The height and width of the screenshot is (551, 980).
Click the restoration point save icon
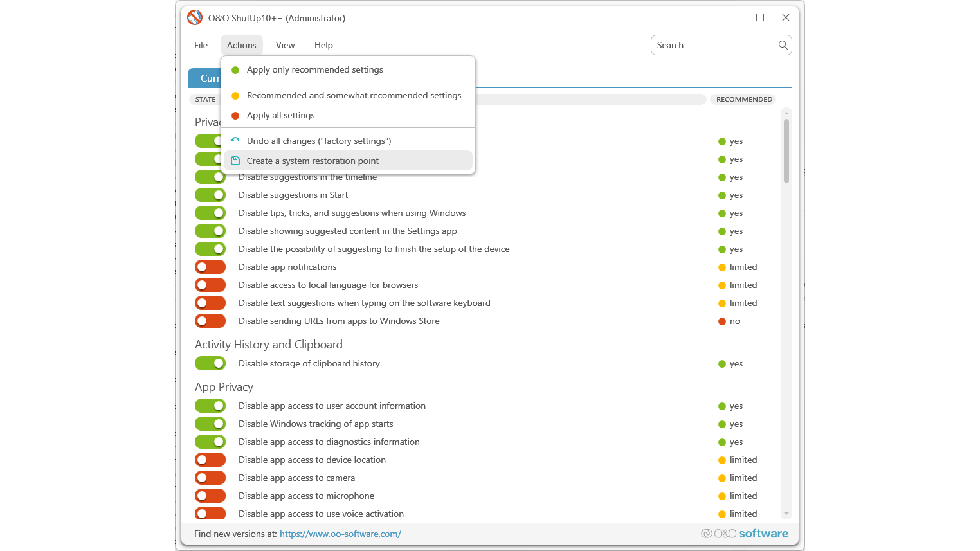click(235, 161)
